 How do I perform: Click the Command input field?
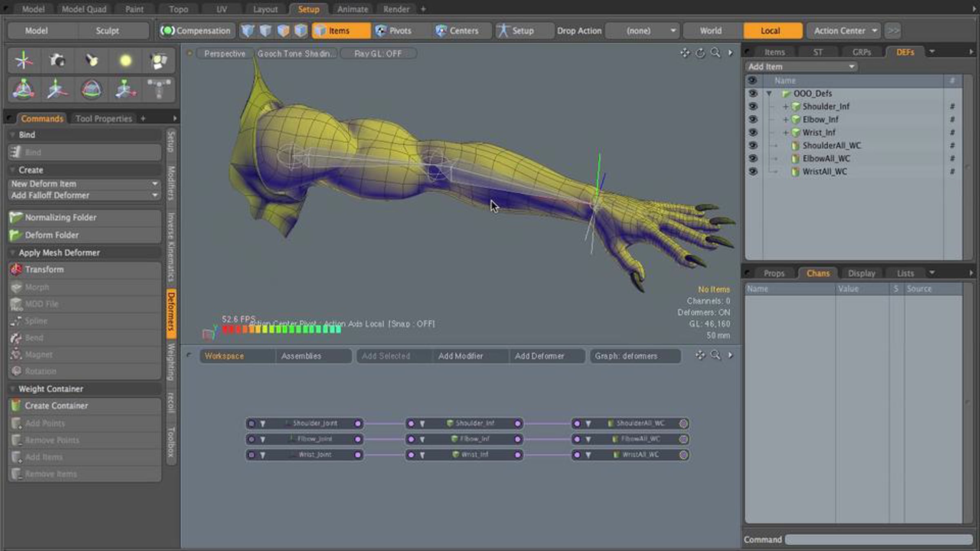pyautogui.click(x=878, y=540)
